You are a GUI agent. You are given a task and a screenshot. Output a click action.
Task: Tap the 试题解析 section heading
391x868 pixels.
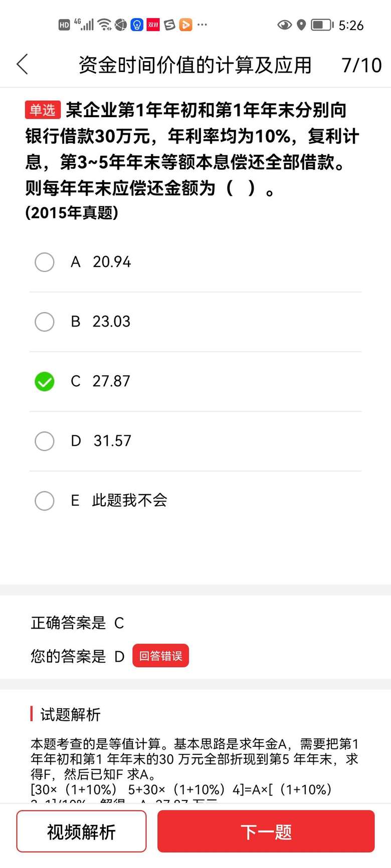pyautogui.click(x=70, y=714)
